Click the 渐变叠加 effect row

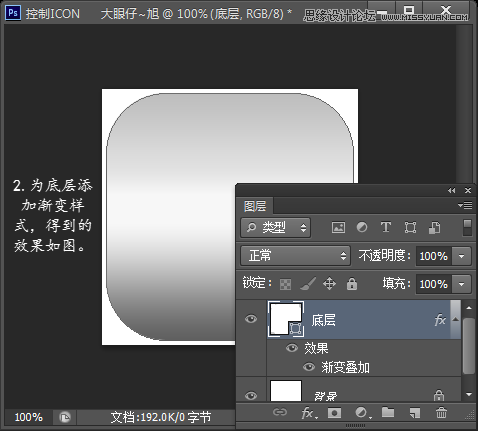pos(345,367)
